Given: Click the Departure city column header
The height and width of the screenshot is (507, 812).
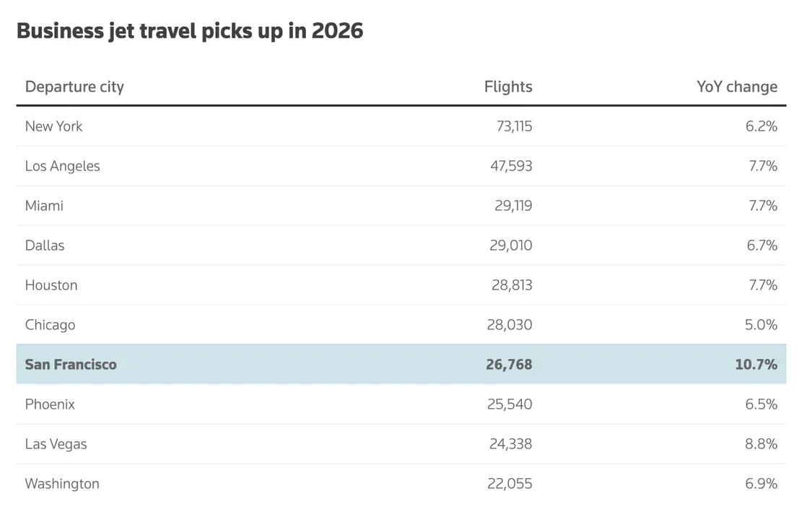Looking at the screenshot, I should pyautogui.click(x=74, y=87).
